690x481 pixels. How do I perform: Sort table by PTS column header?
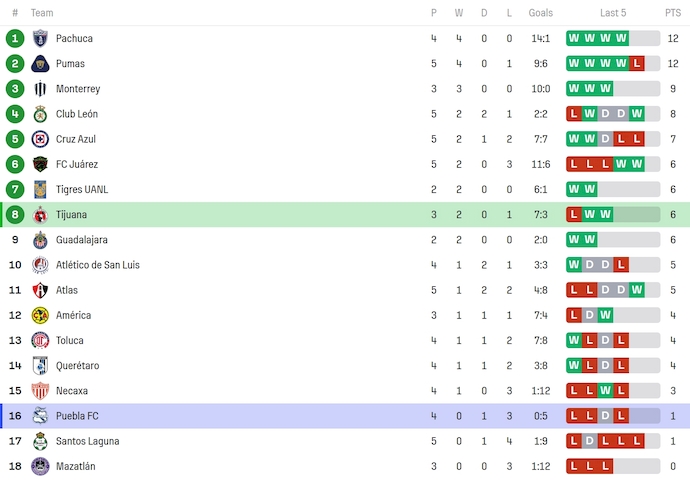673,13
